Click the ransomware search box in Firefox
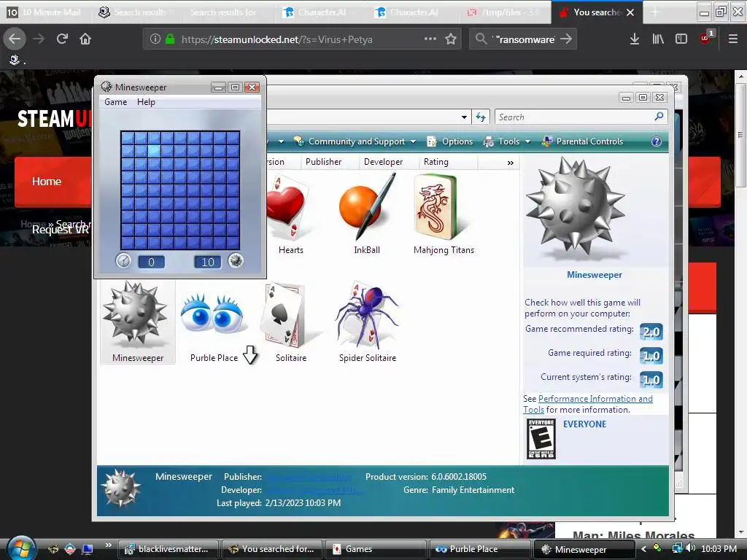The width and height of the screenshot is (747, 560). tap(524, 39)
